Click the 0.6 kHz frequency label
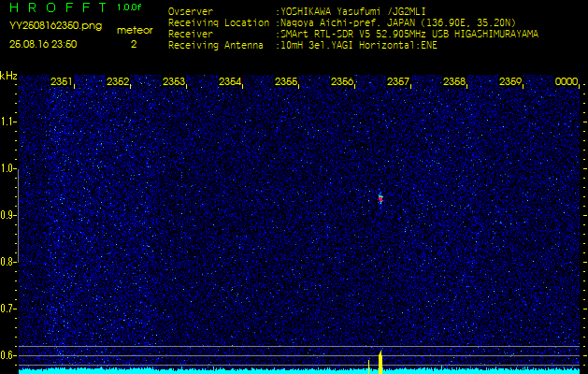The image size is (588, 374). tap(7, 355)
